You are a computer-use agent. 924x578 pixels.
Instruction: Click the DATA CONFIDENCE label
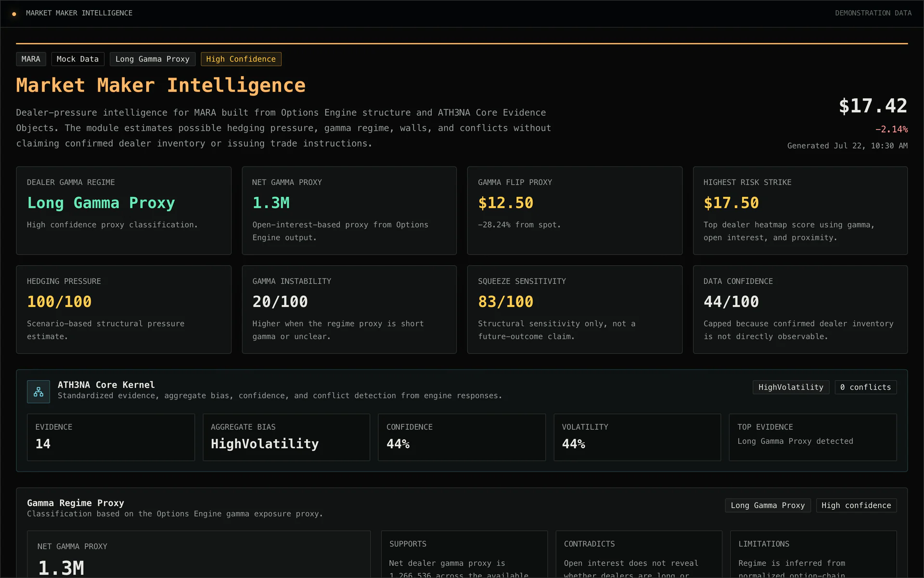point(738,281)
